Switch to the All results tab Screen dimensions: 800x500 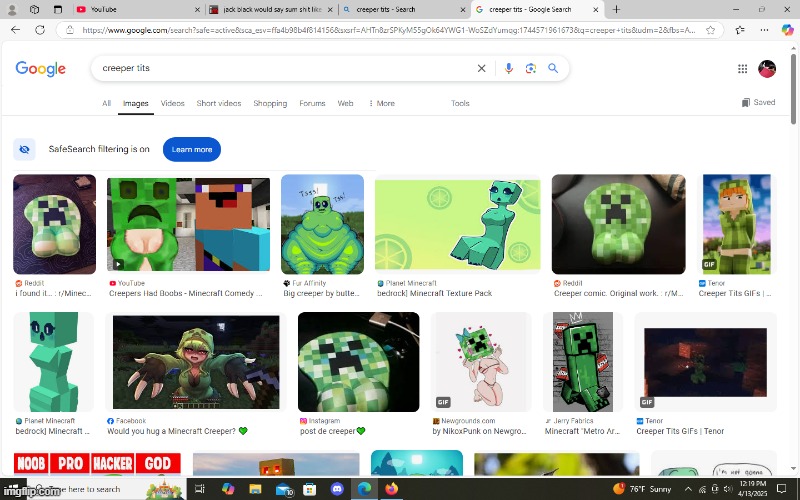(106, 103)
